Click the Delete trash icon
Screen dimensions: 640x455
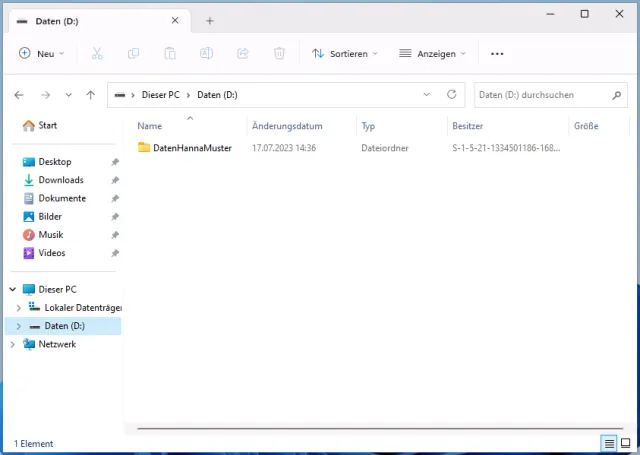pyautogui.click(x=280, y=53)
